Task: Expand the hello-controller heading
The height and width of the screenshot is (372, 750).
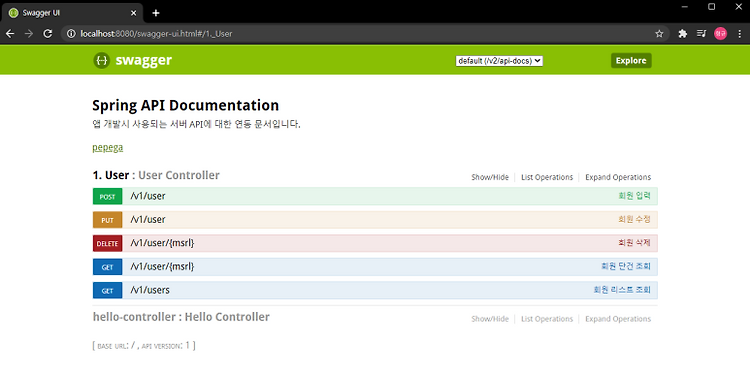Action: (x=181, y=317)
